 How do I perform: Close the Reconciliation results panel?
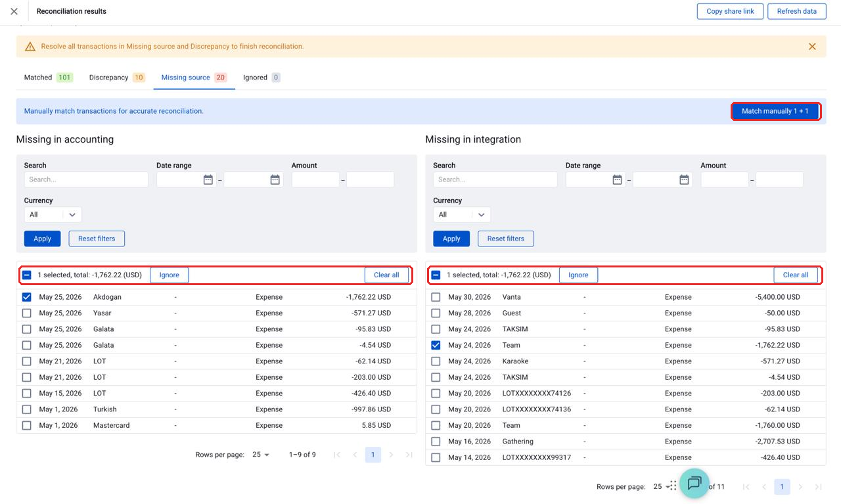[x=14, y=11]
